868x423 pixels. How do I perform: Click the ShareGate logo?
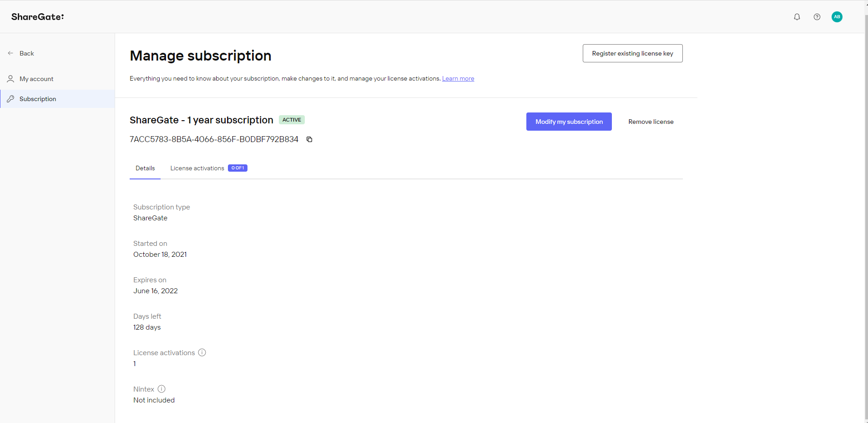tap(38, 17)
